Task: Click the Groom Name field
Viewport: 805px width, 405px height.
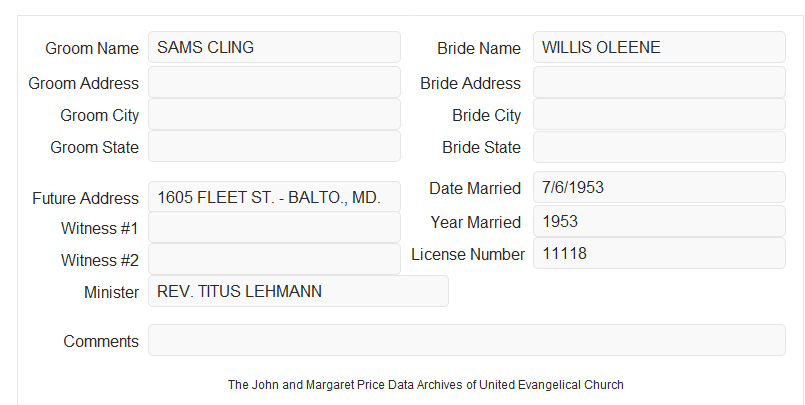Action: (x=274, y=47)
